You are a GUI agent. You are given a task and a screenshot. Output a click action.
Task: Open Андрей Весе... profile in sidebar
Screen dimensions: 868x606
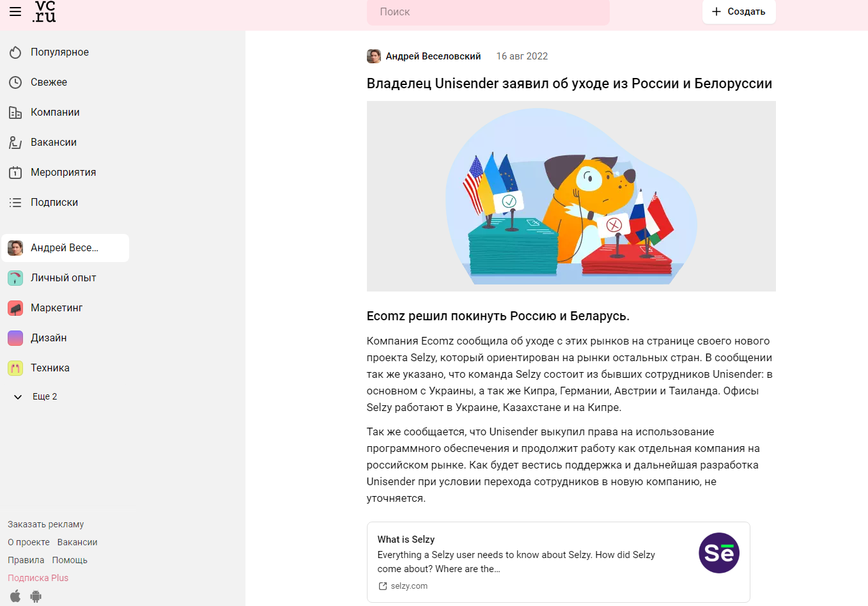[65, 248]
